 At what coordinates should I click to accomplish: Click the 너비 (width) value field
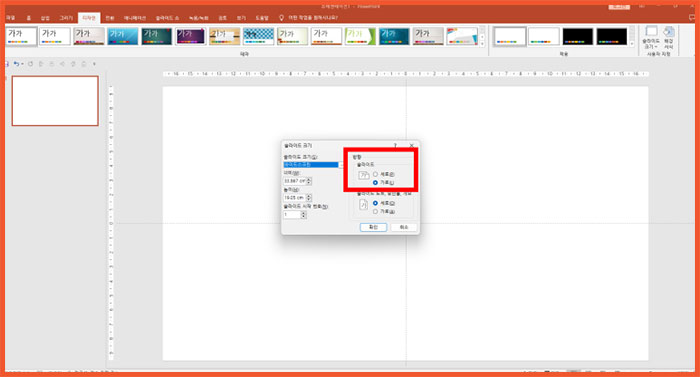coord(295,181)
